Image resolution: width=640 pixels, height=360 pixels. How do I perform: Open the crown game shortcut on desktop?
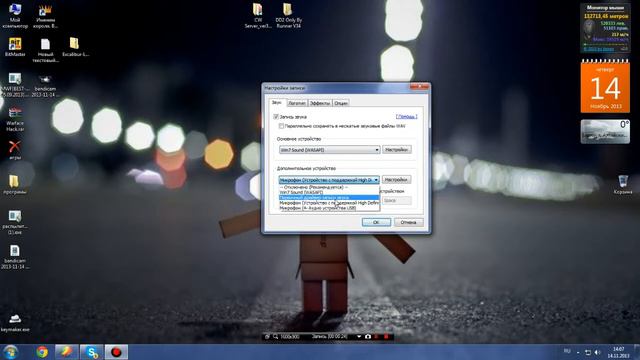[45, 16]
